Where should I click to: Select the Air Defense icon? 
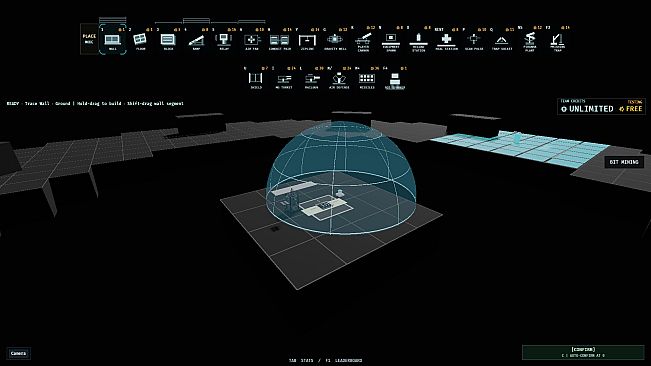tap(339, 80)
